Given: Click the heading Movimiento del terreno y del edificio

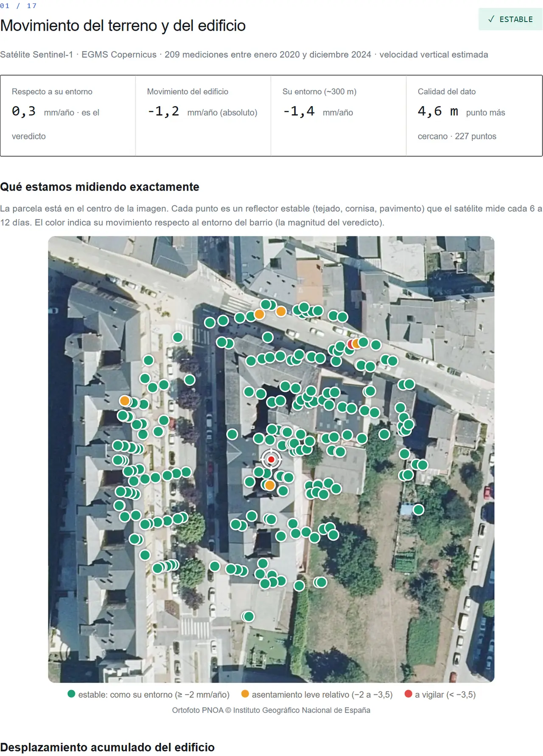Looking at the screenshot, I should click(123, 25).
